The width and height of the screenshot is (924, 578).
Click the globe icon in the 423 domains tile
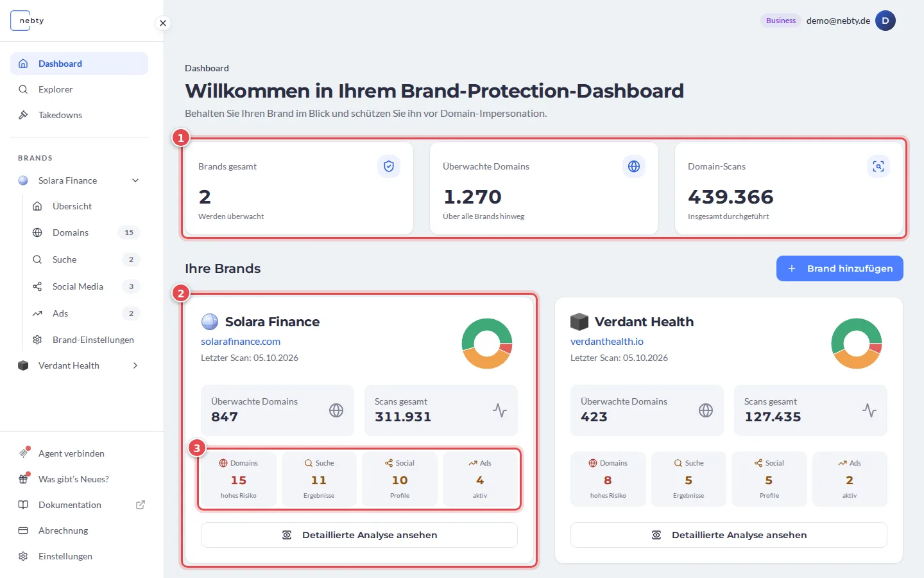706,410
